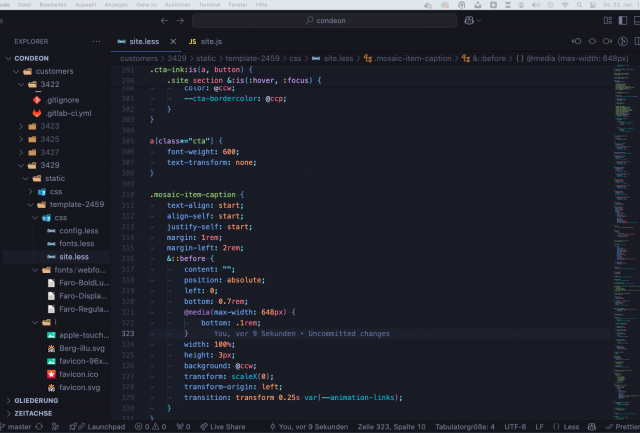640x433 pixels.
Task: Open the source control graph icon in editor toolbar
Action: [x=622, y=41]
